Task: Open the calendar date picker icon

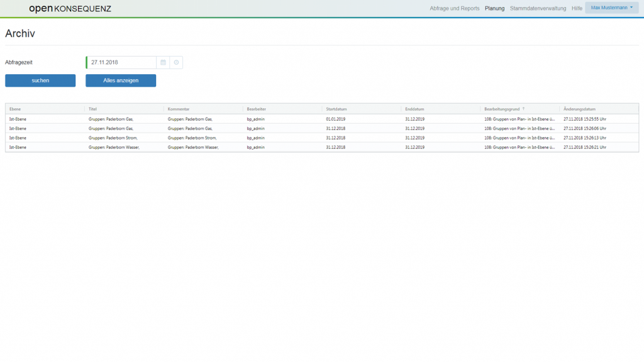Action: (x=163, y=62)
